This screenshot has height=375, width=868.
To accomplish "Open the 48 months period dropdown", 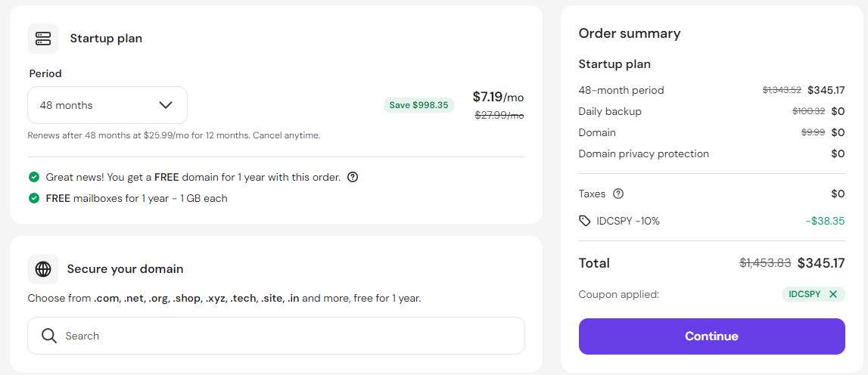I will point(107,105).
